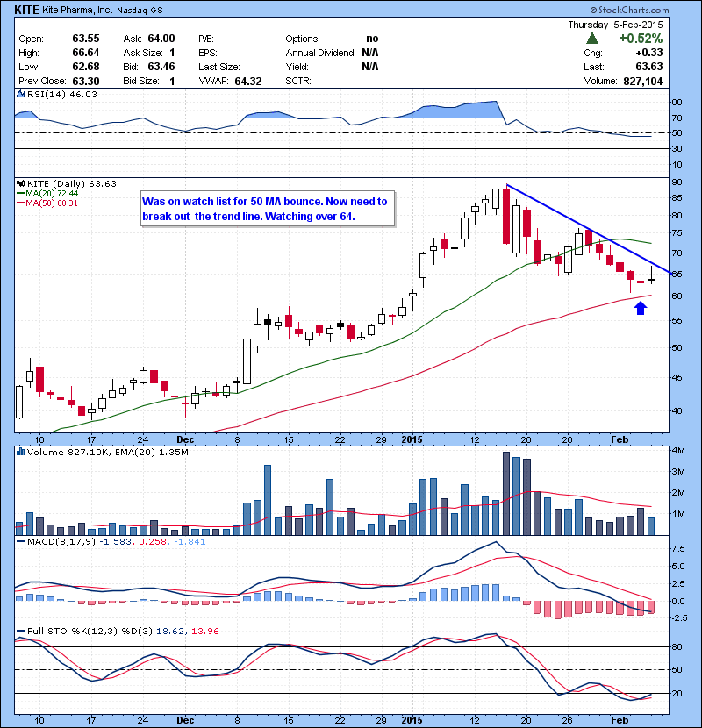The image size is (702, 728).
Task: Click the 'Last Size:' label
Action: [219, 67]
